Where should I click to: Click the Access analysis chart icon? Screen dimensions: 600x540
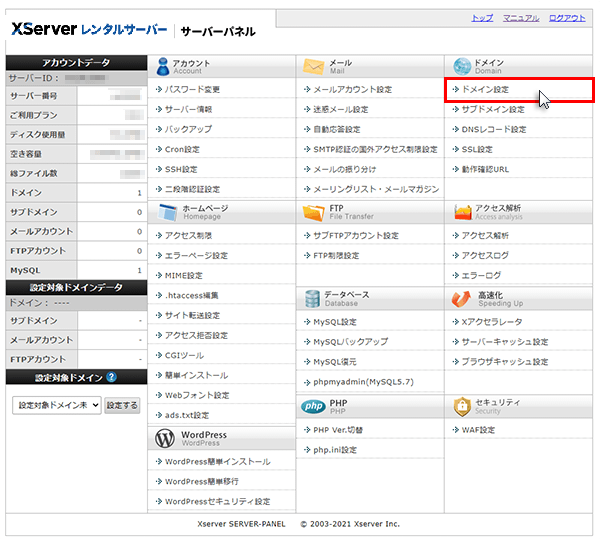[x=461, y=211]
